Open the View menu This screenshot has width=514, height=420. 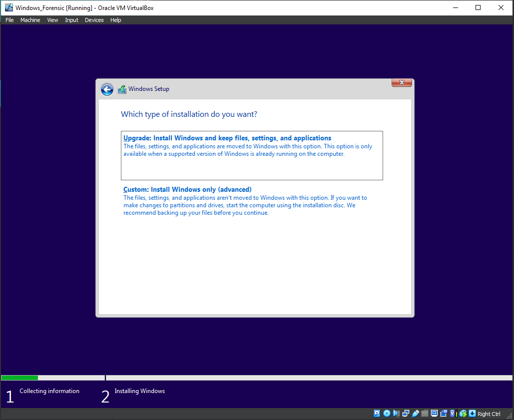[x=52, y=20]
